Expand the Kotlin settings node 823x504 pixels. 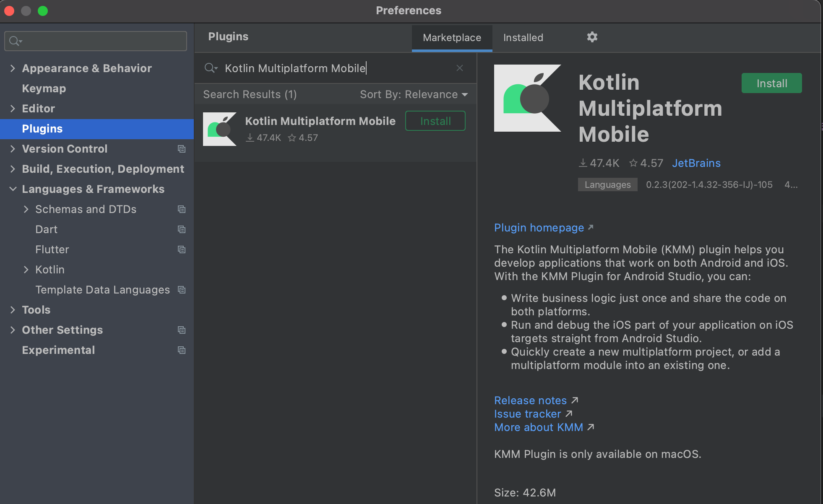tap(26, 270)
